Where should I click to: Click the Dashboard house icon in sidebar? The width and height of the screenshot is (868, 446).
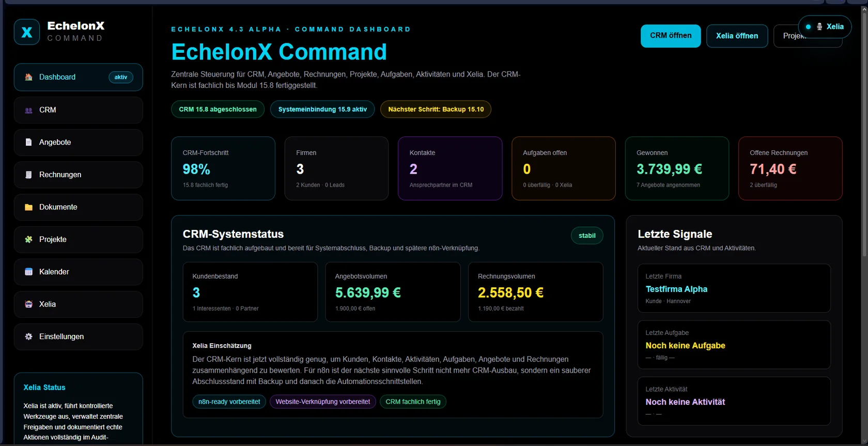click(29, 77)
